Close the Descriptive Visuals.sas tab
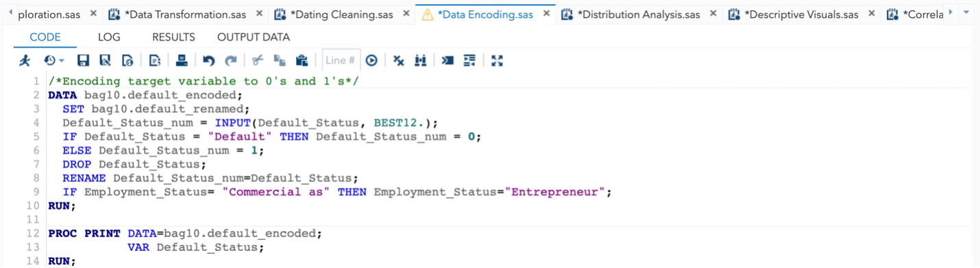The width and height of the screenshot is (980, 268). (x=872, y=14)
